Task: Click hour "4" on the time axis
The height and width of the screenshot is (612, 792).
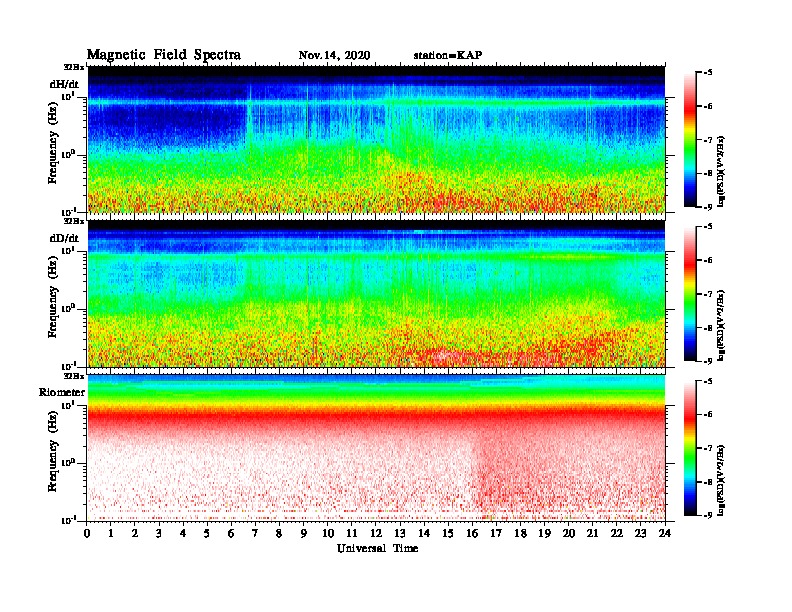Action: [183, 533]
